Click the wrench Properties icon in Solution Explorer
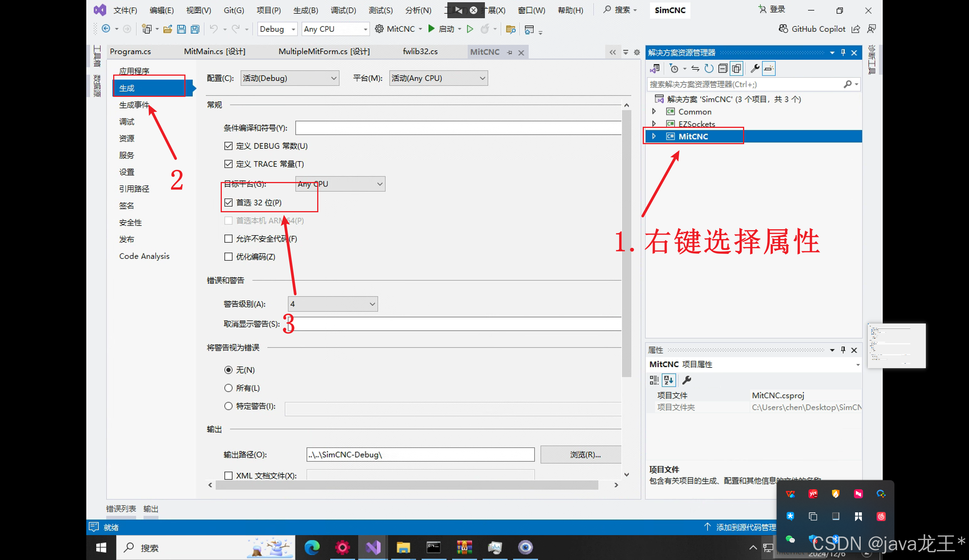The image size is (969, 560). pyautogui.click(x=754, y=68)
